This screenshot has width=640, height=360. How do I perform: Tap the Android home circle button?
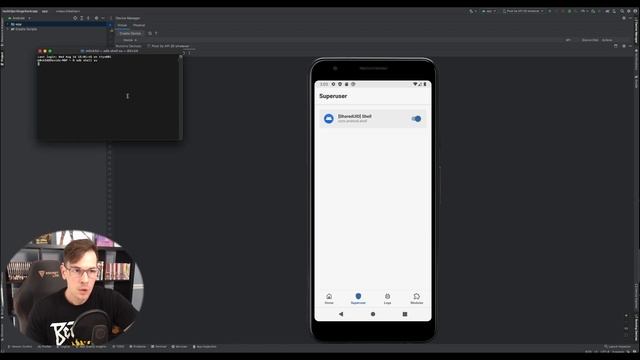(373, 314)
